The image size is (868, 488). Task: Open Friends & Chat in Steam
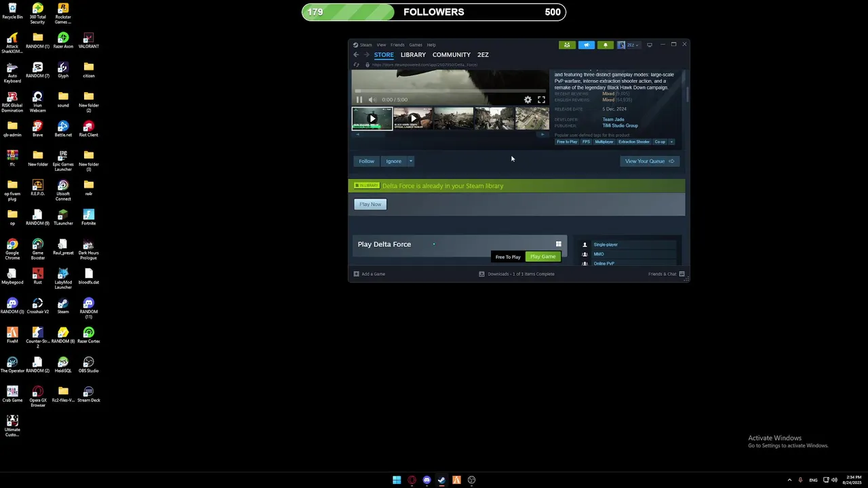[x=666, y=274]
